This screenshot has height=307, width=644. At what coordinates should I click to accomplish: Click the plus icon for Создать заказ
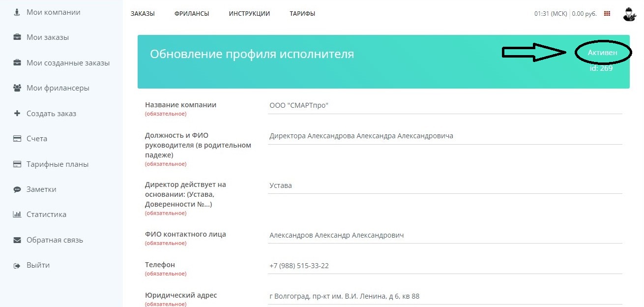pyautogui.click(x=17, y=114)
